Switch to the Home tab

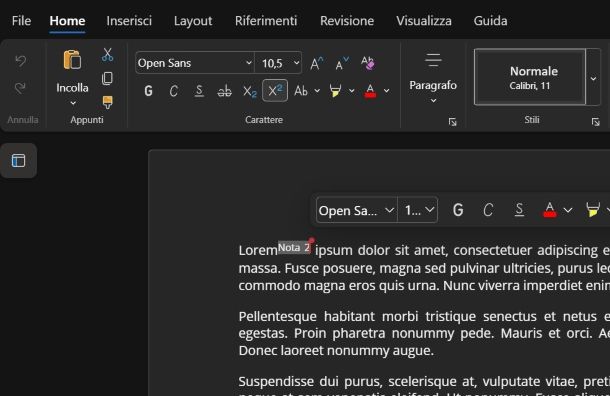click(x=67, y=21)
